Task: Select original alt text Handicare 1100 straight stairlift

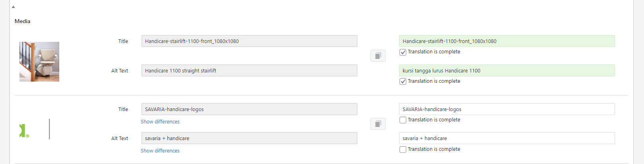Action: click(x=249, y=70)
